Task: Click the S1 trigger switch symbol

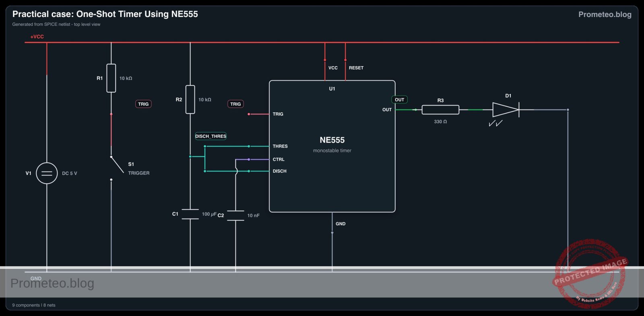Action: pos(116,168)
